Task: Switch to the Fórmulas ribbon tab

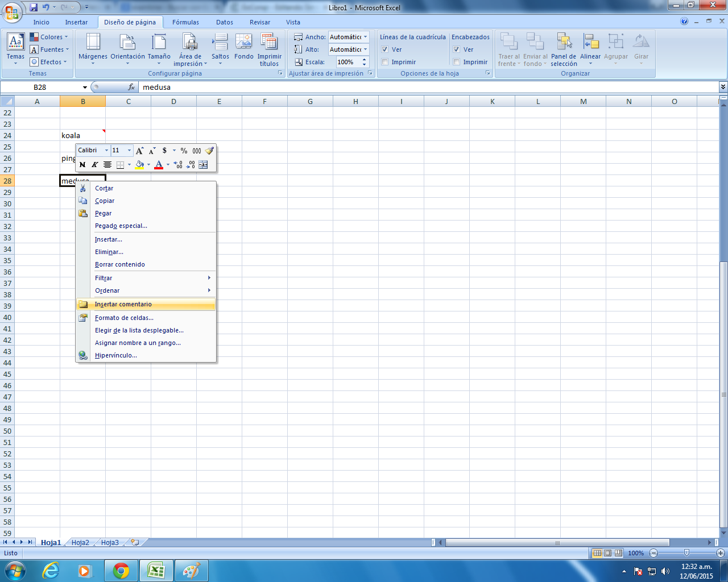Action: pos(185,22)
